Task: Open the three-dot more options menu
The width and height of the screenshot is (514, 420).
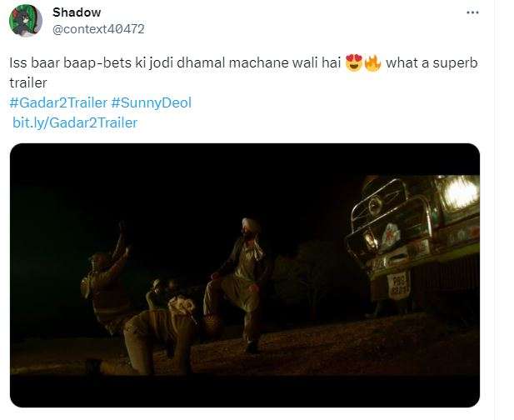Action: click(472, 12)
